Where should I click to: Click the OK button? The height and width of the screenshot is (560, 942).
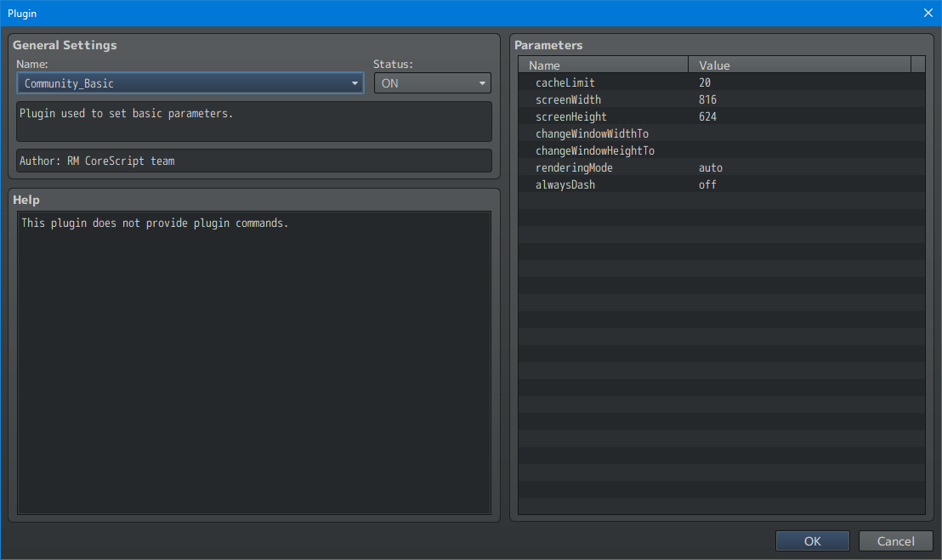(812, 540)
